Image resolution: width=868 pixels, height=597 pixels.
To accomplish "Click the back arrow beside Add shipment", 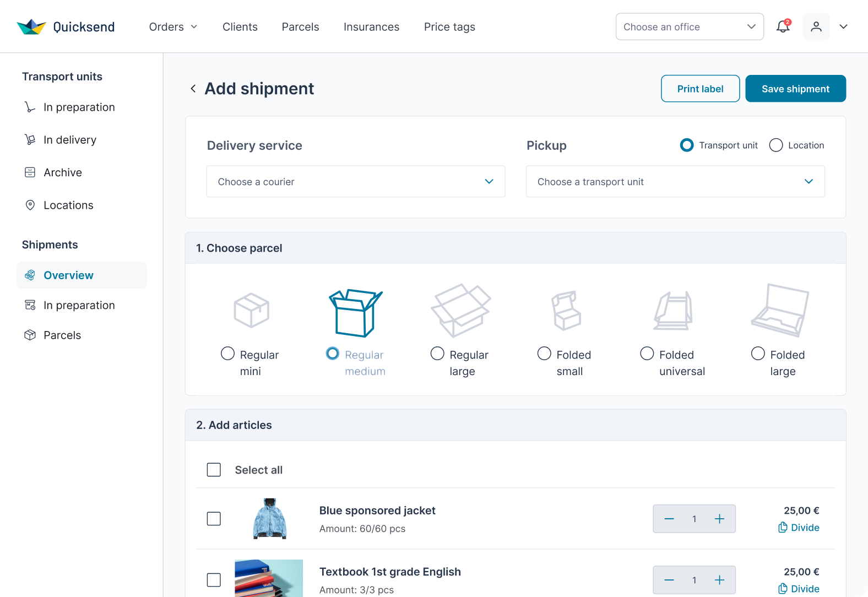I will [x=193, y=89].
